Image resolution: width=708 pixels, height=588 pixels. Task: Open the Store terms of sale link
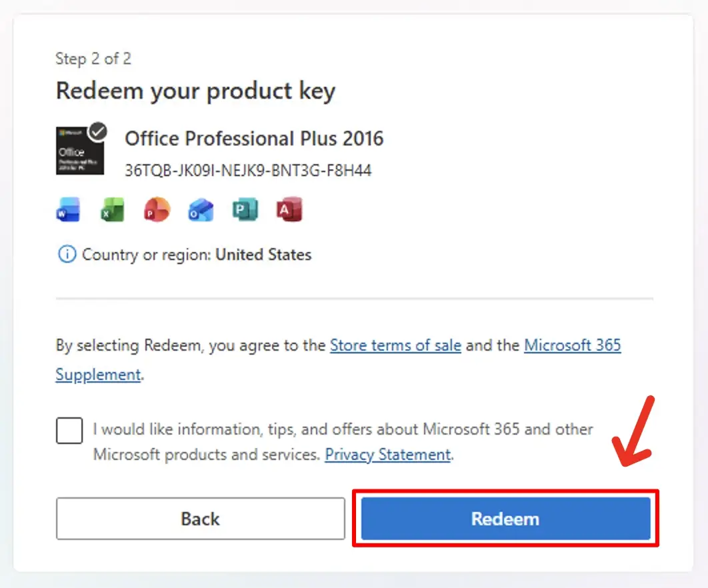(395, 345)
